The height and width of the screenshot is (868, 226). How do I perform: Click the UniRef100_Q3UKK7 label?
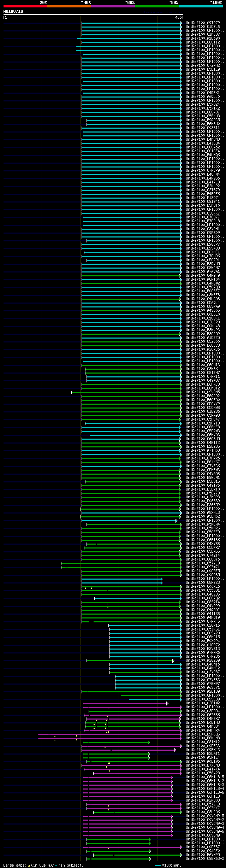tap(203, 213)
